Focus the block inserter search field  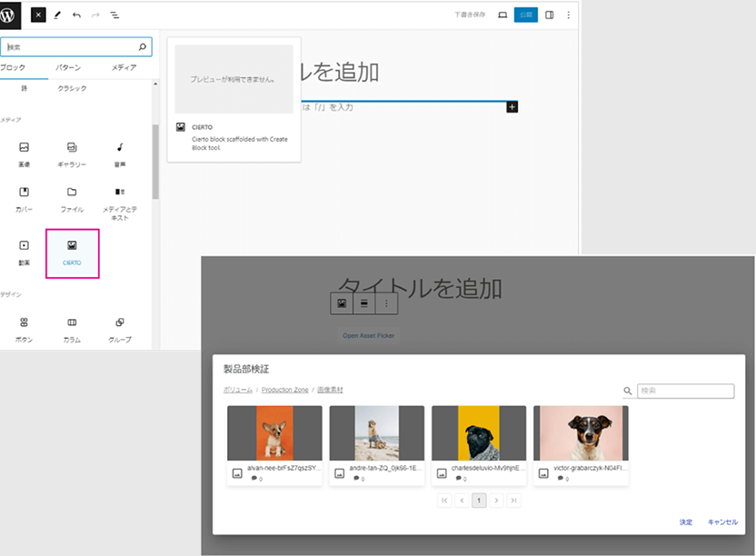(76, 46)
